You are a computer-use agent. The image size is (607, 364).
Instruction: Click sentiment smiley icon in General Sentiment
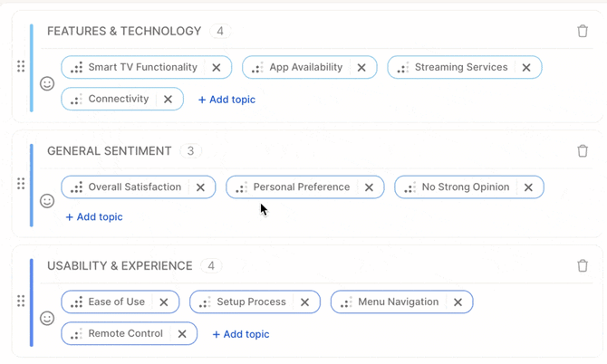coord(47,201)
